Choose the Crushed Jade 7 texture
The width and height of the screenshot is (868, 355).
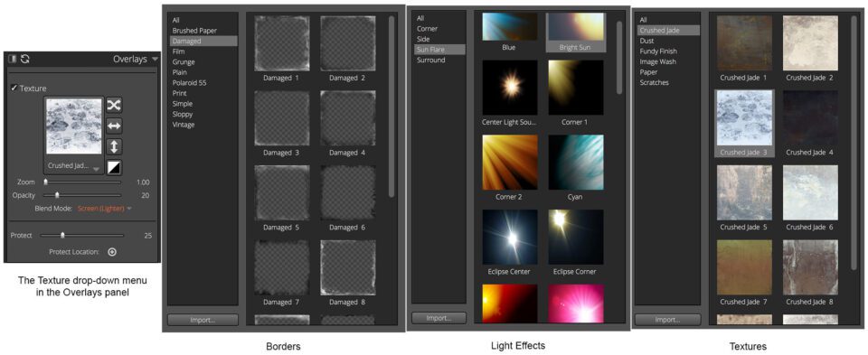tap(744, 273)
